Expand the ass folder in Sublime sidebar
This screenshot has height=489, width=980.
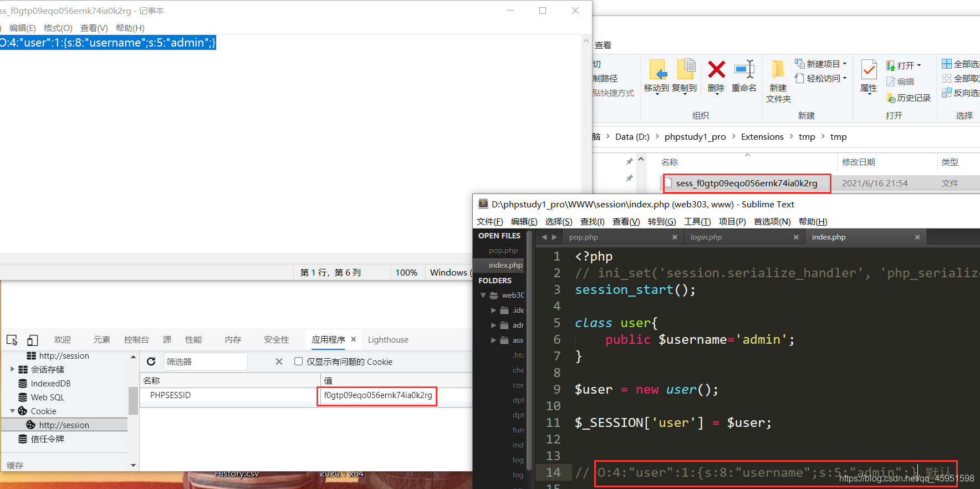pos(494,340)
